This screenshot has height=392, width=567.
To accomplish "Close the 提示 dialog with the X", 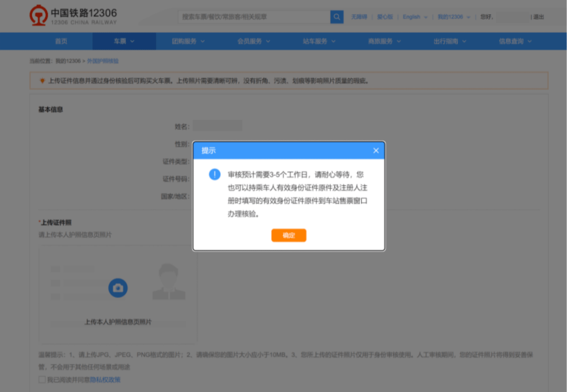I will tap(376, 151).
